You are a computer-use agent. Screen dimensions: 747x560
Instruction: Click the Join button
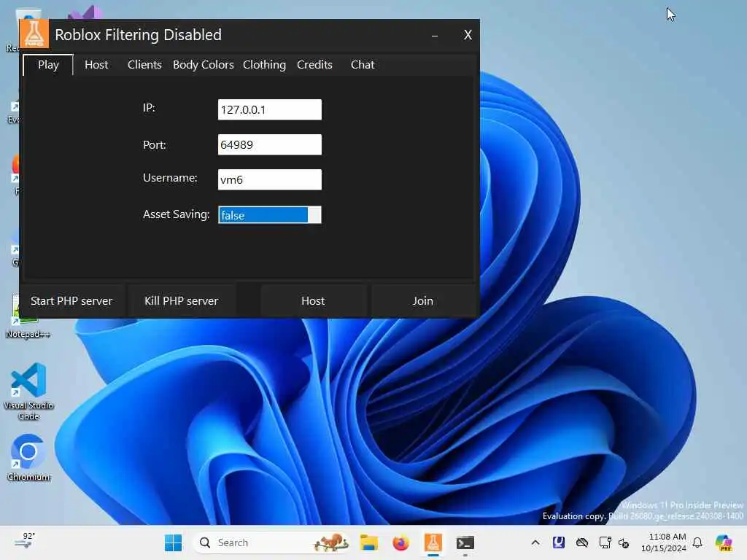click(x=423, y=301)
